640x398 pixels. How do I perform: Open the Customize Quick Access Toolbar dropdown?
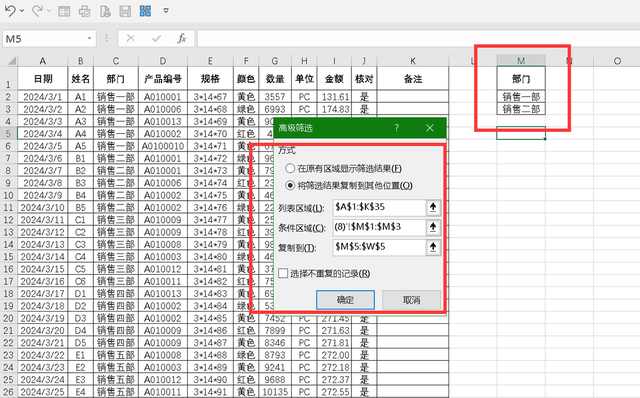click(166, 11)
